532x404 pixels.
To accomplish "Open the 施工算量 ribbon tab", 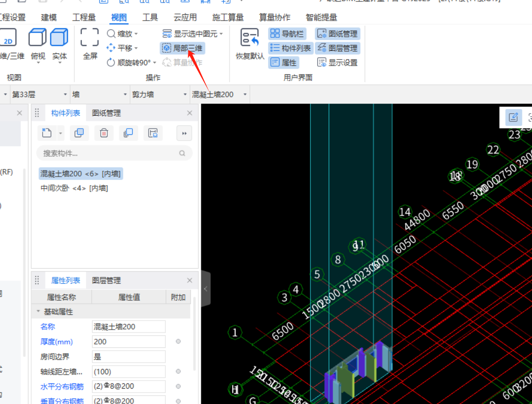I will pyautogui.click(x=228, y=17).
